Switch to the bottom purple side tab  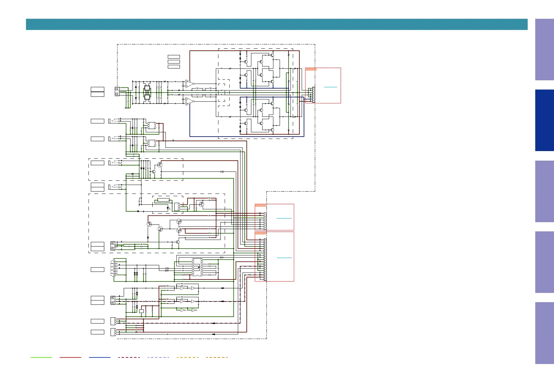click(x=544, y=333)
